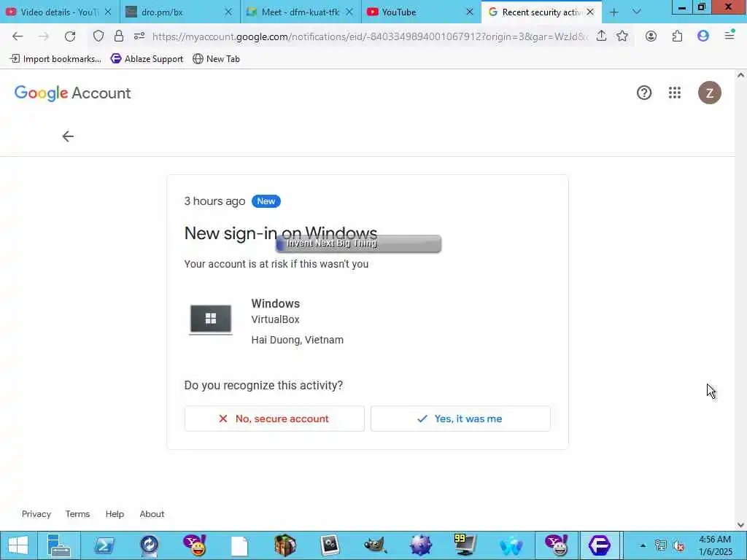Screen dimensions: 747x560
Task: Click the scrollbar up arrow
Action: [741, 75]
